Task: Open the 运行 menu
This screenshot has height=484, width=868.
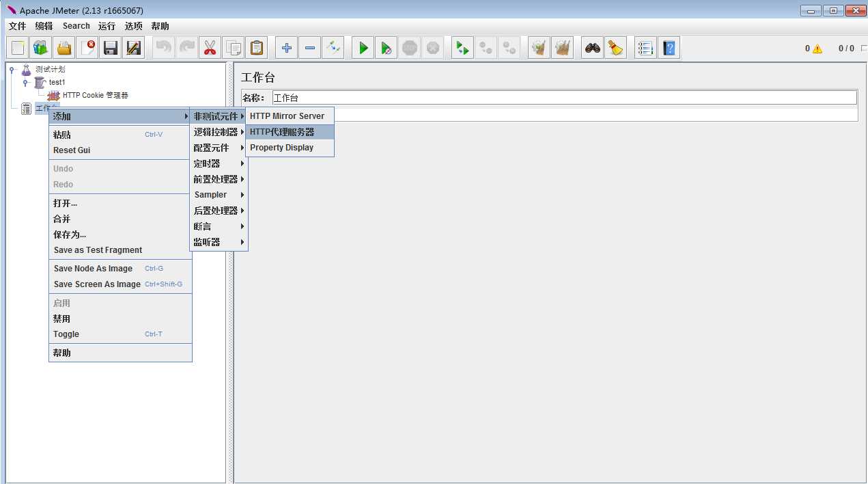Action: (107, 26)
